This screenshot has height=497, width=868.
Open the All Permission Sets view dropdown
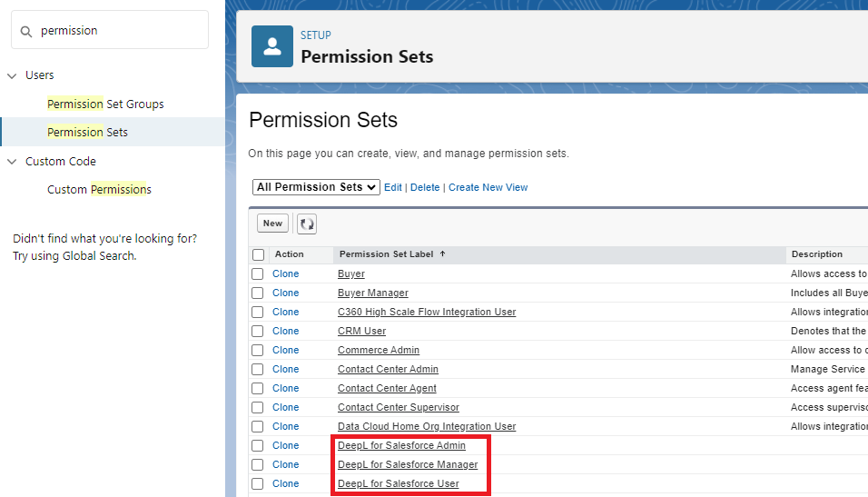(x=316, y=187)
